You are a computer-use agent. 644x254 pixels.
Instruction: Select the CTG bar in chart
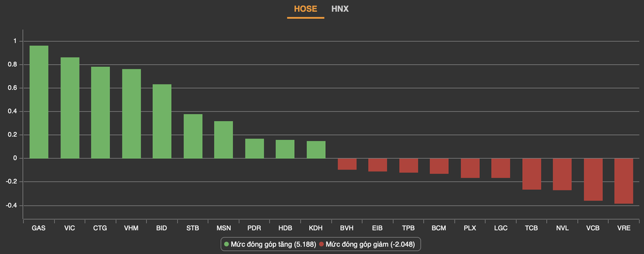tap(100, 113)
